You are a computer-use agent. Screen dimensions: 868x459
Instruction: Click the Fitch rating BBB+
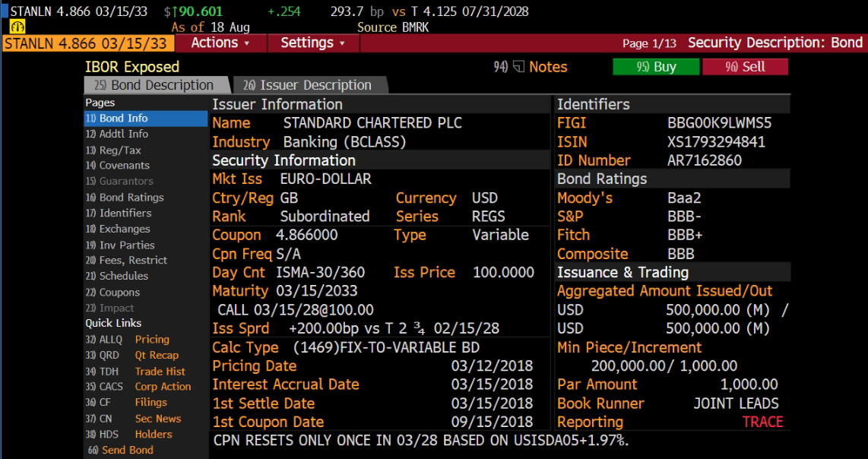pos(685,236)
